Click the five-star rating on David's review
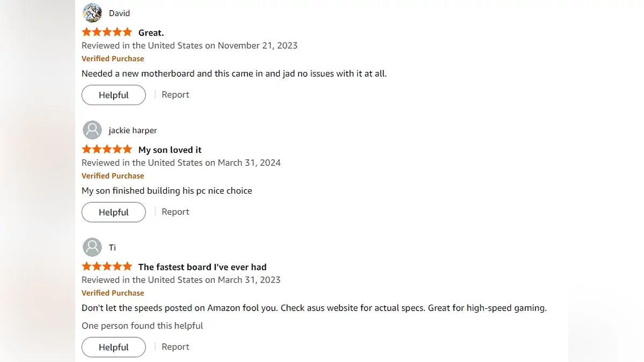Screen dimensions: 644x362 coord(107,32)
